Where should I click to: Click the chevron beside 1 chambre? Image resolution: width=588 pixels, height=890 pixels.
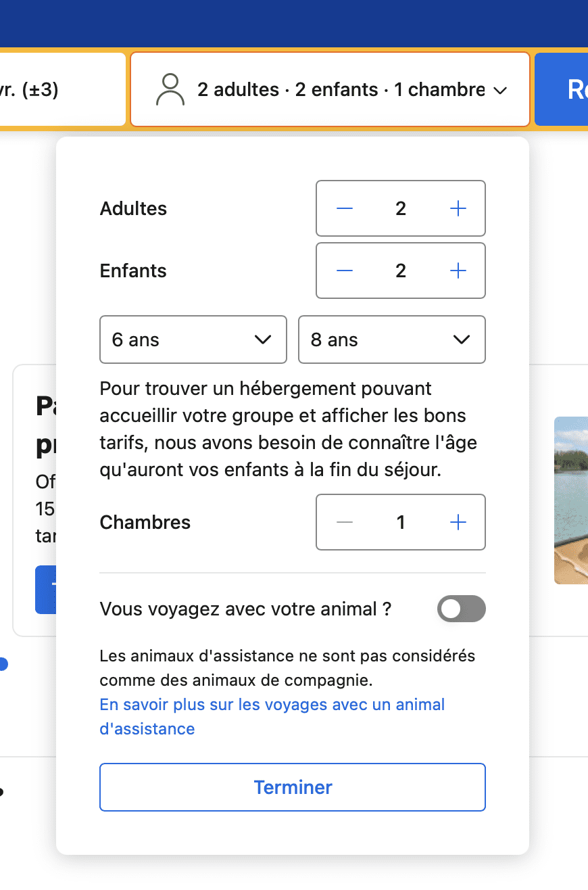pos(500,91)
